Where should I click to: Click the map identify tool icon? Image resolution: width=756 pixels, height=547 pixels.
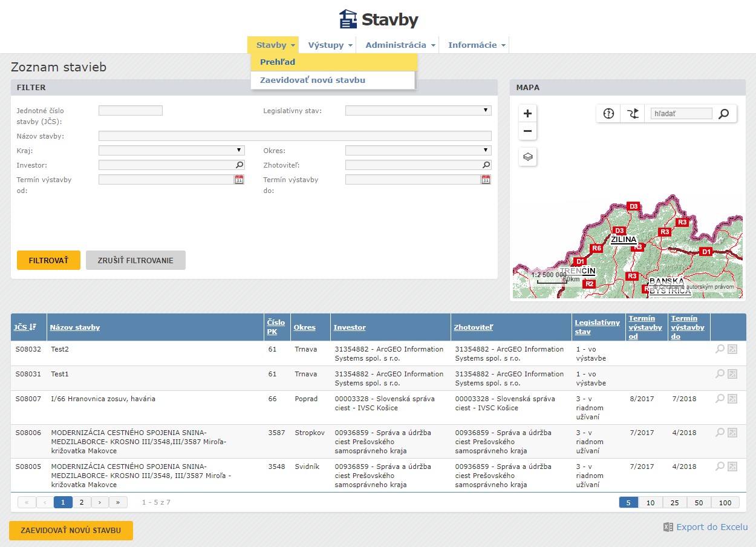[608, 113]
